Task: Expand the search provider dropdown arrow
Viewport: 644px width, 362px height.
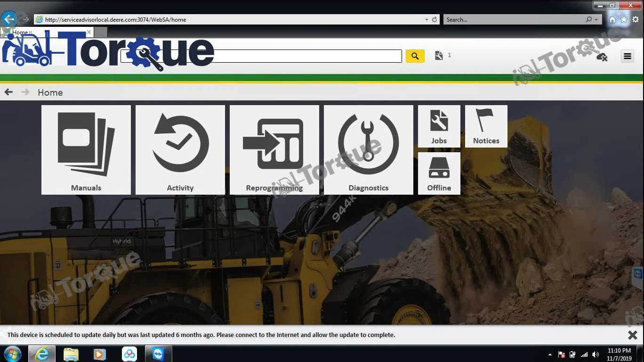Action: click(596, 20)
